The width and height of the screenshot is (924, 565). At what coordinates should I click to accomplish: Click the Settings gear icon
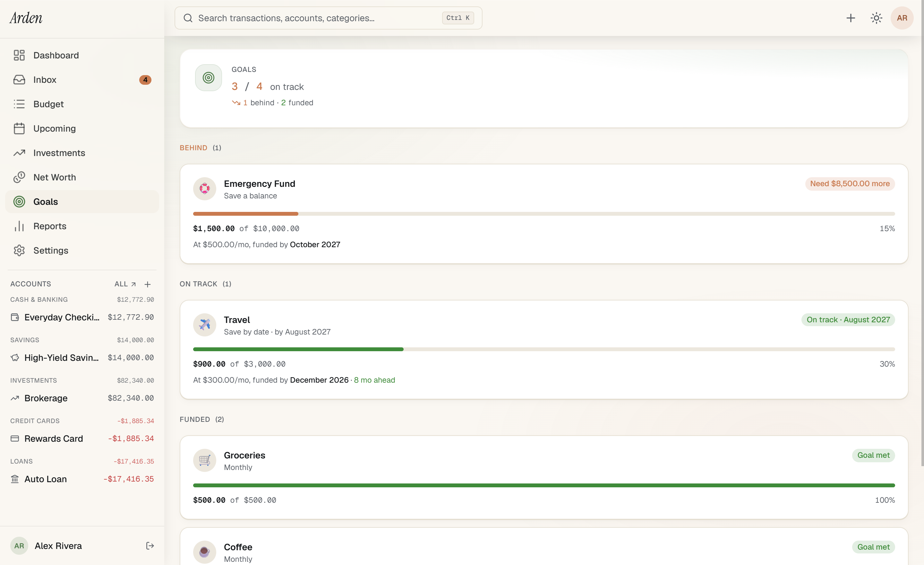[x=19, y=250]
